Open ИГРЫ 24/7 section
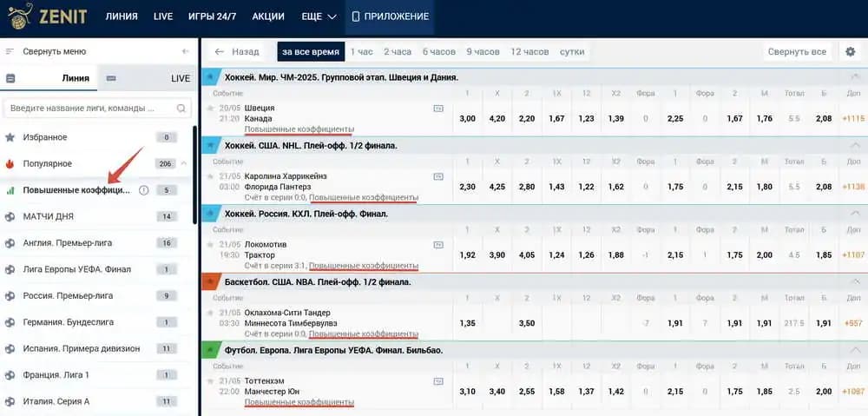The width and height of the screenshot is (868, 416). click(212, 17)
